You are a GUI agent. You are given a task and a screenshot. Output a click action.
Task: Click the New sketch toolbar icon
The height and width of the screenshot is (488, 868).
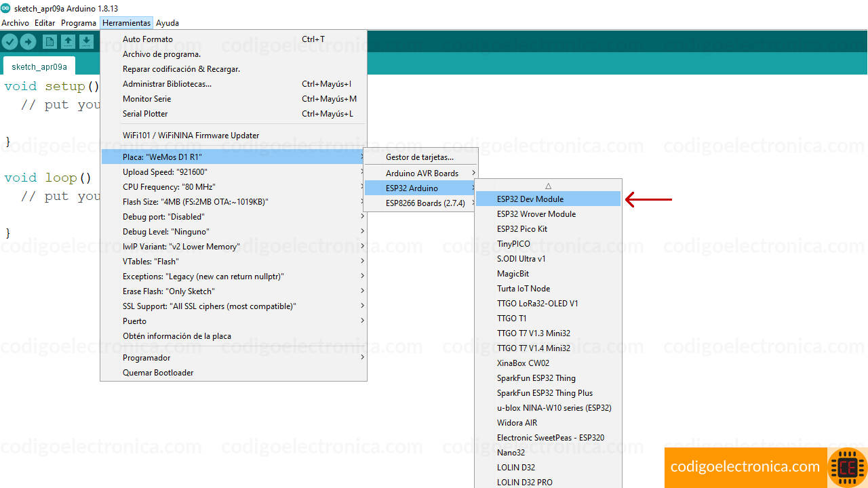50,42
